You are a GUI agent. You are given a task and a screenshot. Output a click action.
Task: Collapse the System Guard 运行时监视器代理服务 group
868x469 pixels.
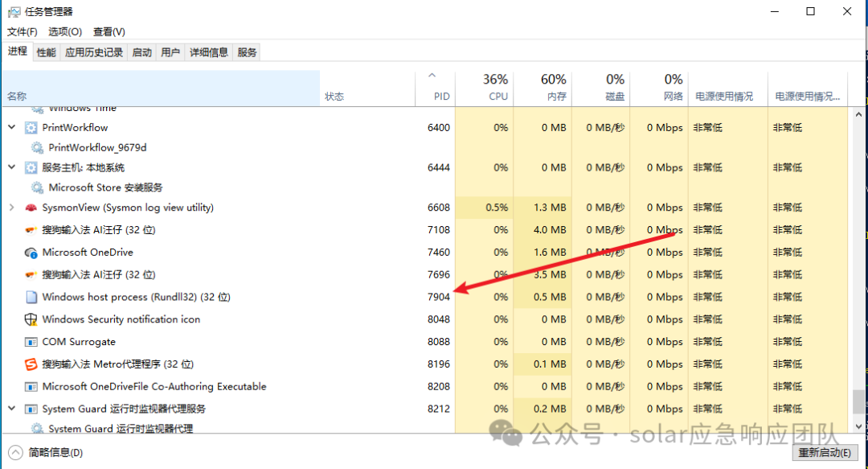click(11, 408)
